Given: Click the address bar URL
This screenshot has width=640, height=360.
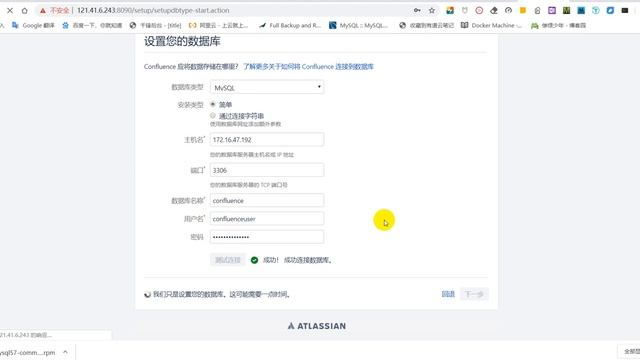Looking at the screenshot, I should tap(153, 11).
